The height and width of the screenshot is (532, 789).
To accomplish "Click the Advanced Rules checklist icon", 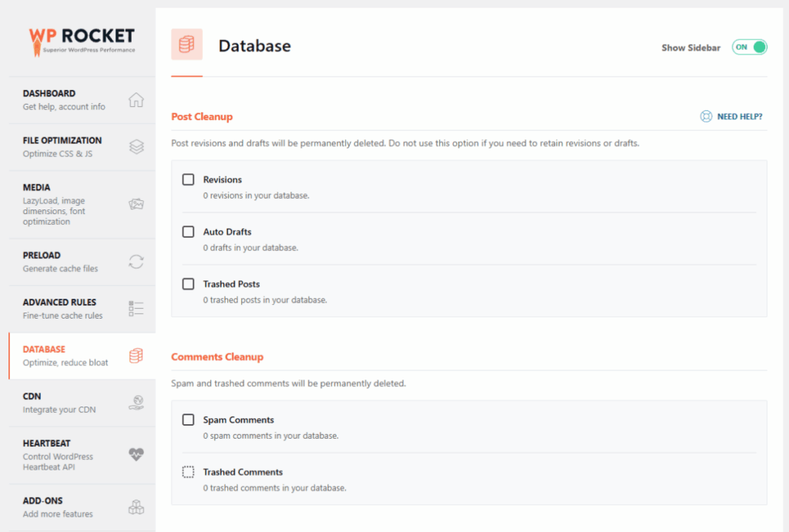I will pos(136,309).
